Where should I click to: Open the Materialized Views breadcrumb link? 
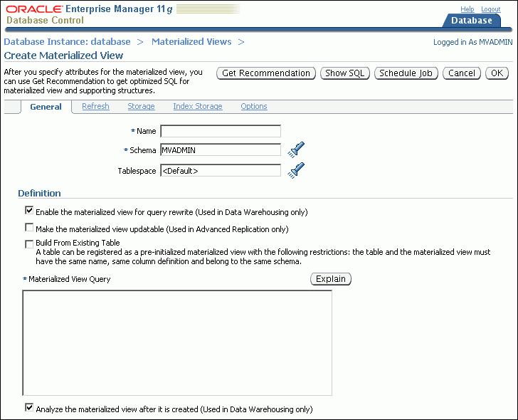pyautogui.click(x=191, y=42)
